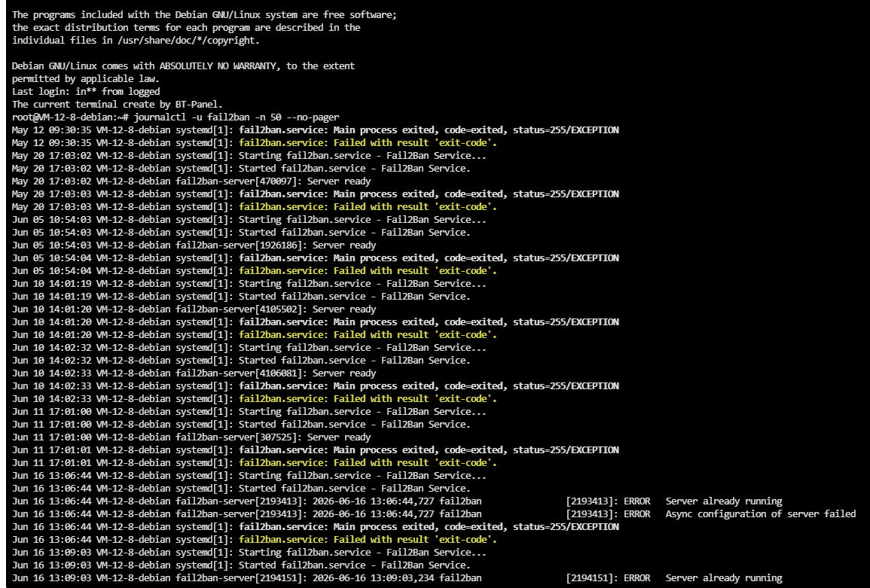Click the yellow Jun 16 13:06:44 'Failed with result' line
Viewport: 870px width, 588px height.
pyautogui.click(x=254, y=539)
